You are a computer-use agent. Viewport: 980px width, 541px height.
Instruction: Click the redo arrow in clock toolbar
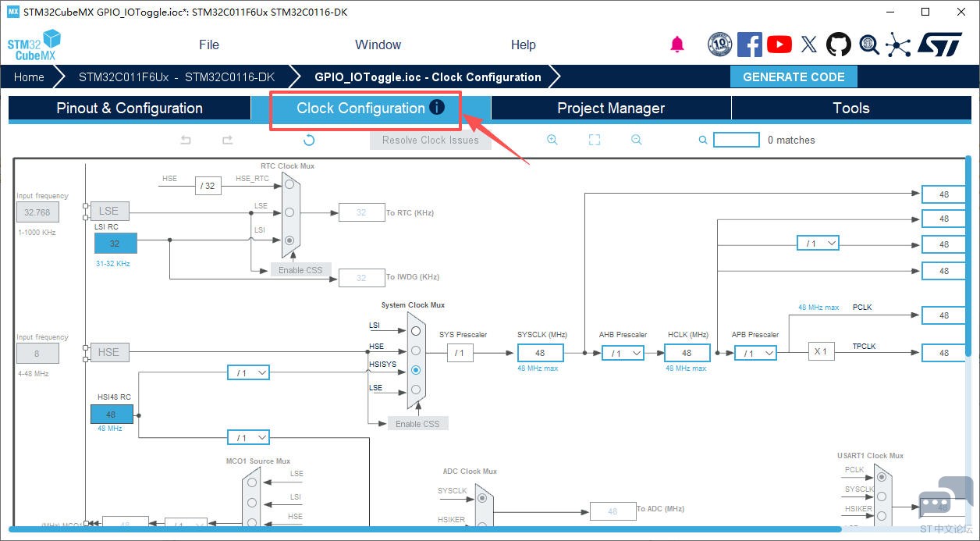coord(227,140)
